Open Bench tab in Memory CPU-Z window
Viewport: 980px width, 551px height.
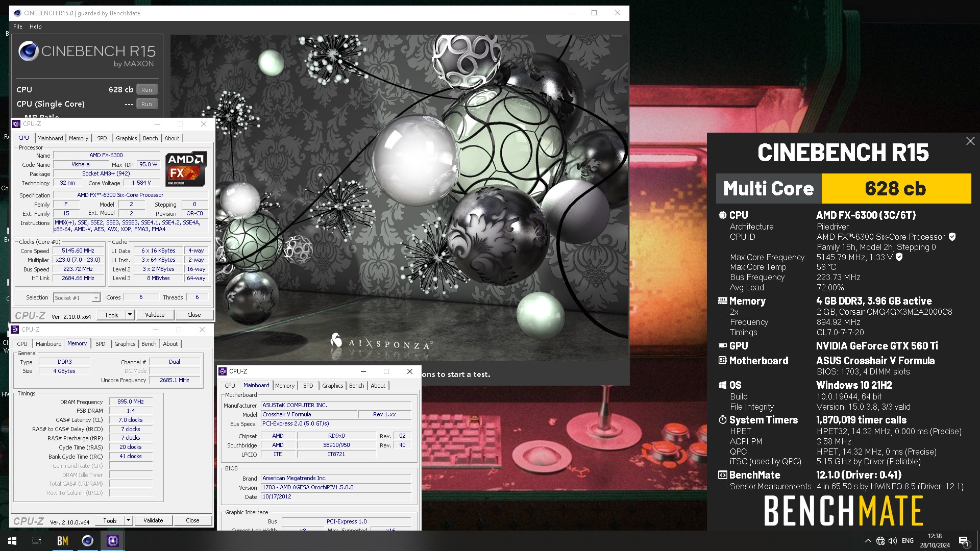pos(149,344)
